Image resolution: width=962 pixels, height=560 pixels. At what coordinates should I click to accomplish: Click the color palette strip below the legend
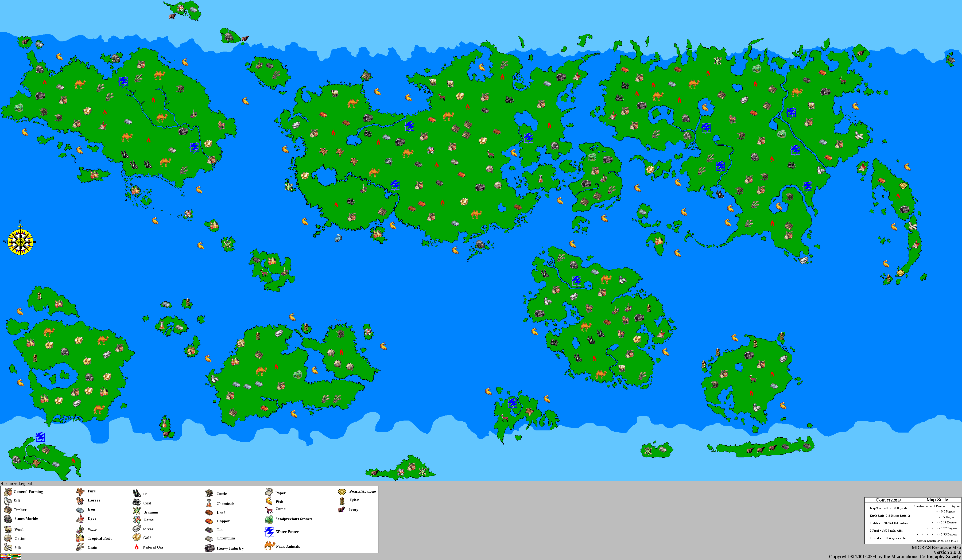pos(10,557)
